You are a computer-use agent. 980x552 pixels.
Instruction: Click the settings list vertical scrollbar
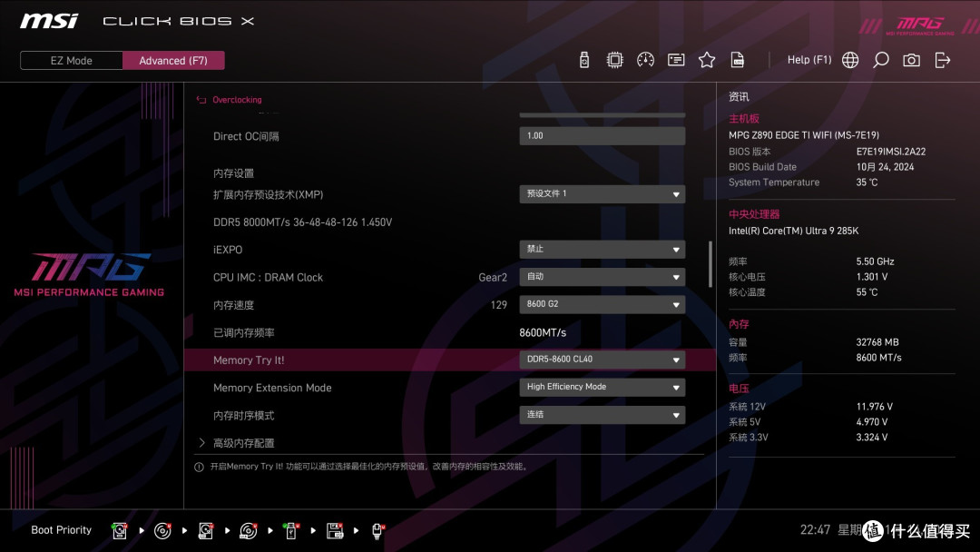point(710,264)
